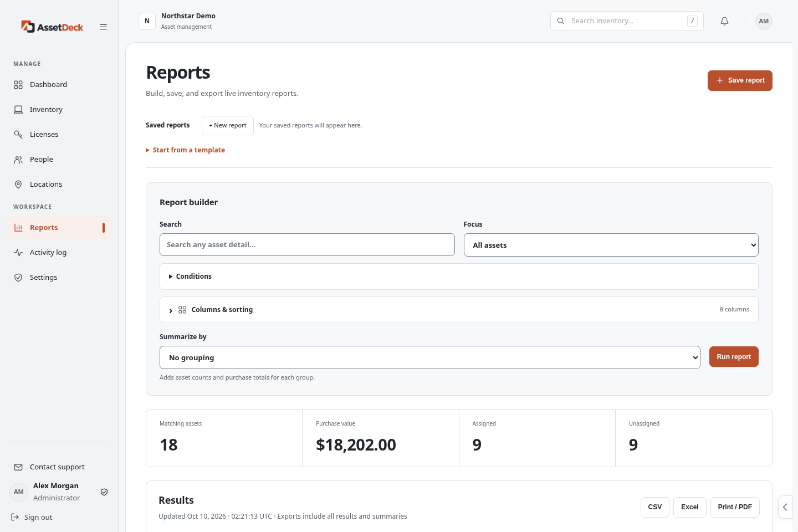Collapse the sidebar with the hamburger icon
Image resolution: width=798 pixels, height=532 pixels.
click(103, 27)
